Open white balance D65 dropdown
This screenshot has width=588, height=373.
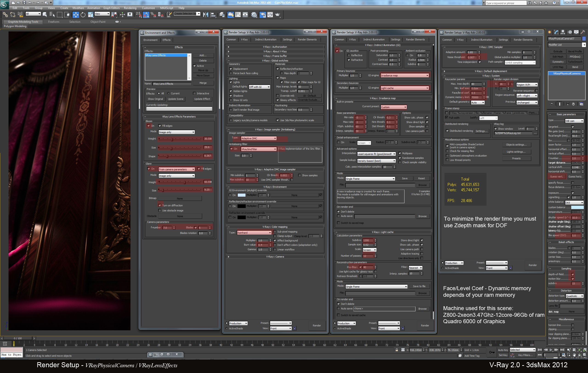(574, 202)
